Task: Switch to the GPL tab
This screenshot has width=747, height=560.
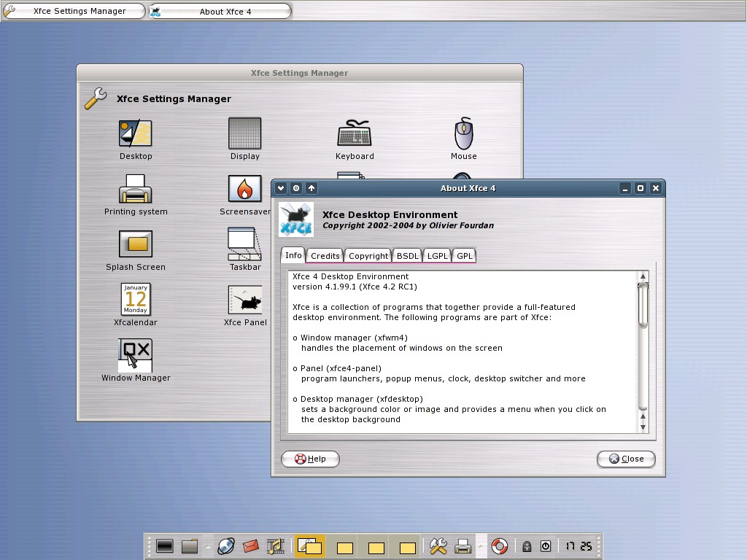Action: click(464, 255)
